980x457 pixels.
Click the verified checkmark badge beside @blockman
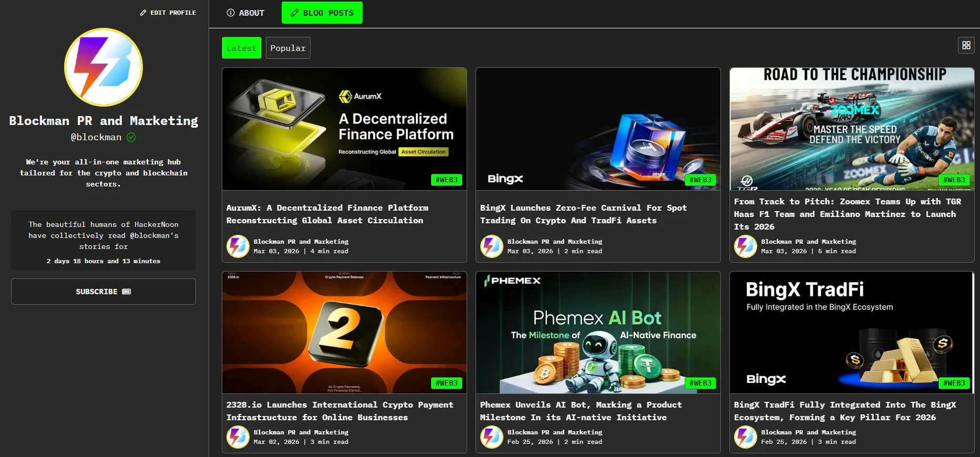pos(131,137)
